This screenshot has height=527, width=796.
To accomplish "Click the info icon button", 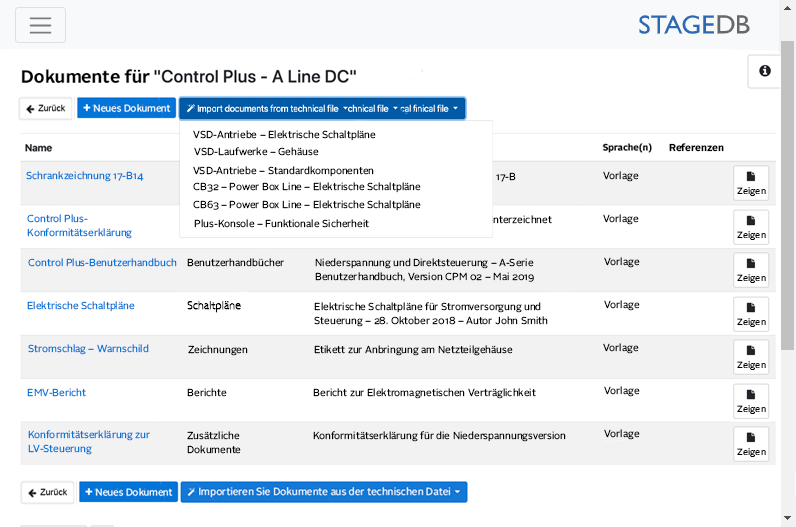I will tap(764, 71).
